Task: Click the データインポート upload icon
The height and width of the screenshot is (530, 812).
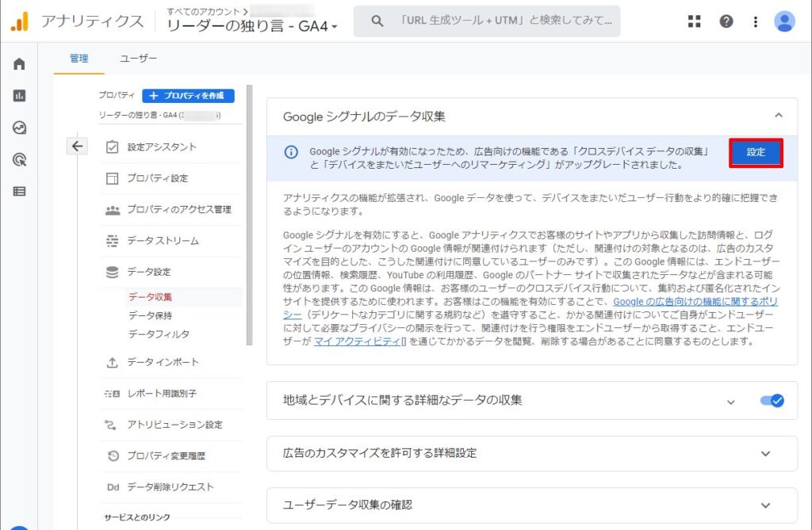Action: pos(113,362)
